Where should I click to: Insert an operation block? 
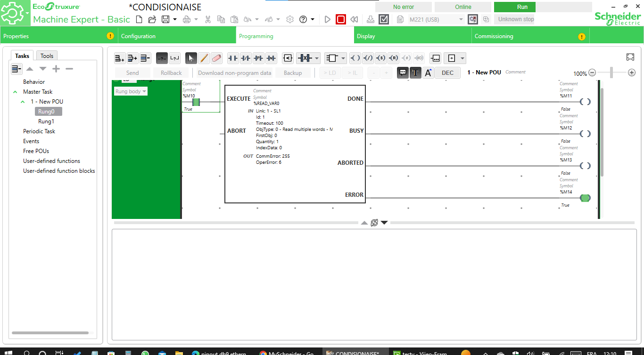coord(435,58)
